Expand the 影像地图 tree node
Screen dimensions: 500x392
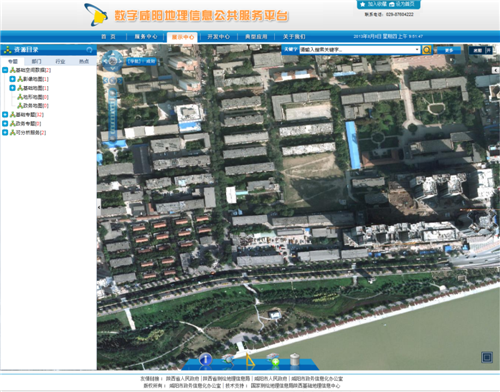click(x=12, y=79)
